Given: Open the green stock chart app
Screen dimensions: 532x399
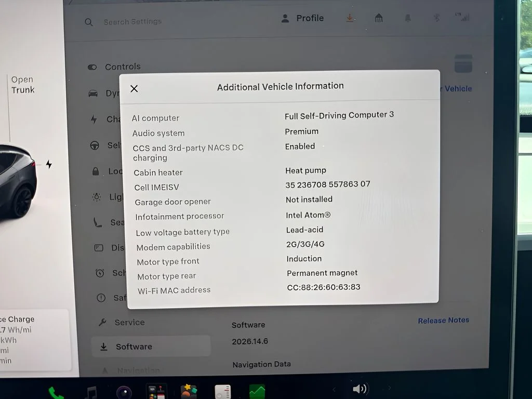Looking at the screenshot, I should (x=257, y=392).
